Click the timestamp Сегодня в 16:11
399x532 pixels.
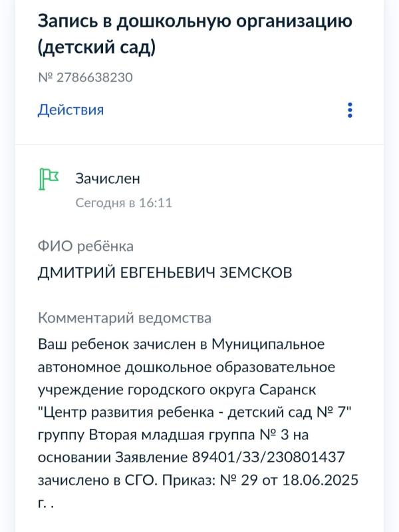(x=124, y=202)
